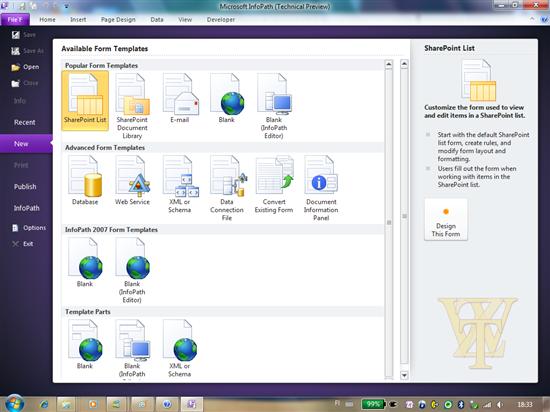Open Windows Media Player from the taskbar

click(93, 404)
